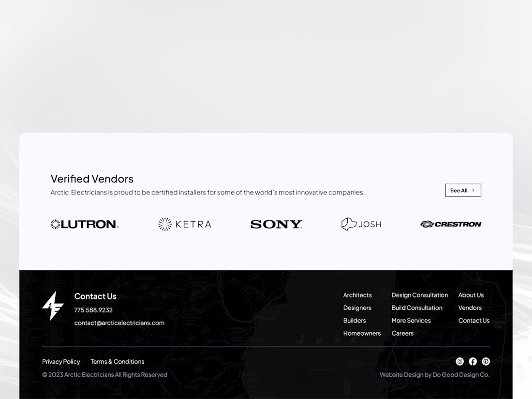Click the Arctic Electricians lightning logo

[53, 306]
